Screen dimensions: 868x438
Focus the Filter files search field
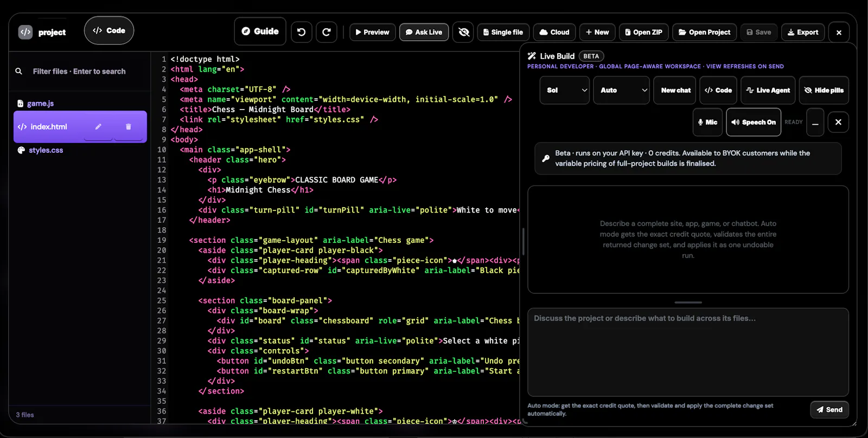(x=79, y=71)
